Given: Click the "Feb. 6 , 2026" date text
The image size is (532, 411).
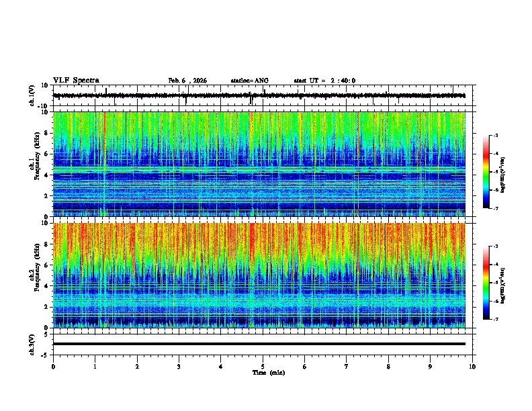Looking at the screenshot, I should (x=187, y=81).
